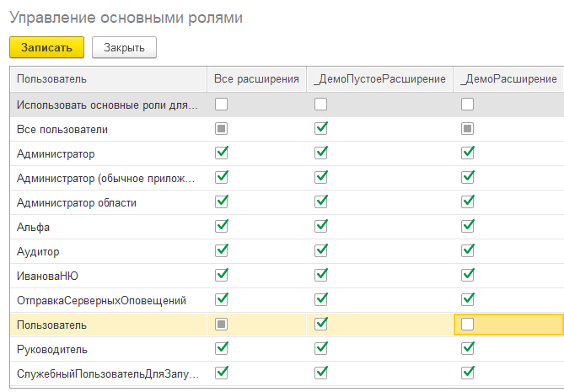Toggle Все пользователи checkbox under _ДемоРасширение
The image size is (564, 392).
point(467,129)
